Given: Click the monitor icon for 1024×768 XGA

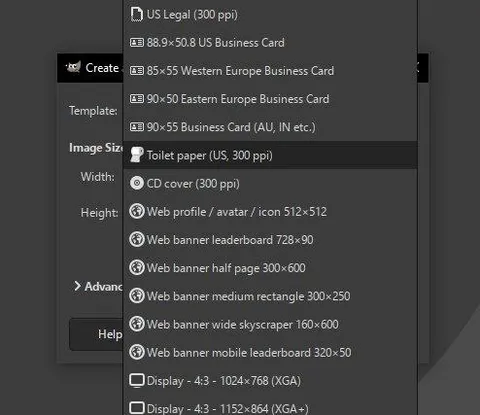Looking at the screenshot, I should 137,381.
